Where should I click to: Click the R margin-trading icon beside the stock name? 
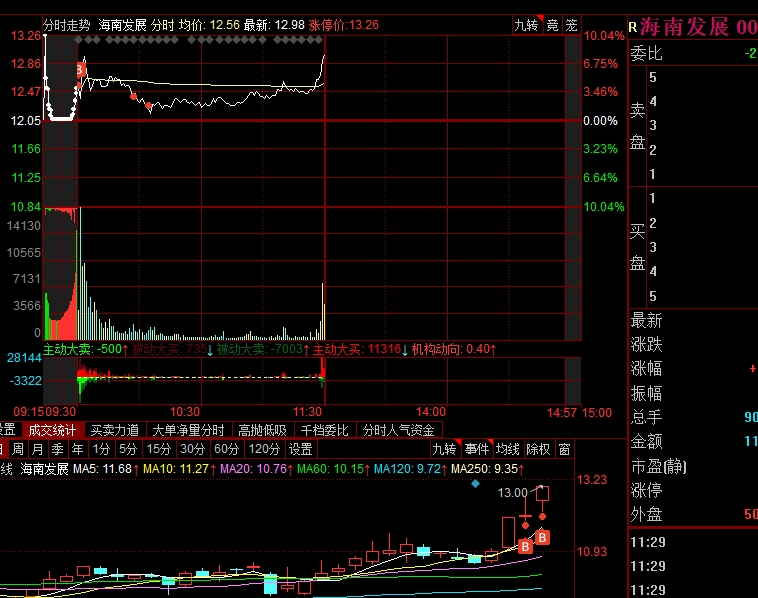tap(633, 28)
